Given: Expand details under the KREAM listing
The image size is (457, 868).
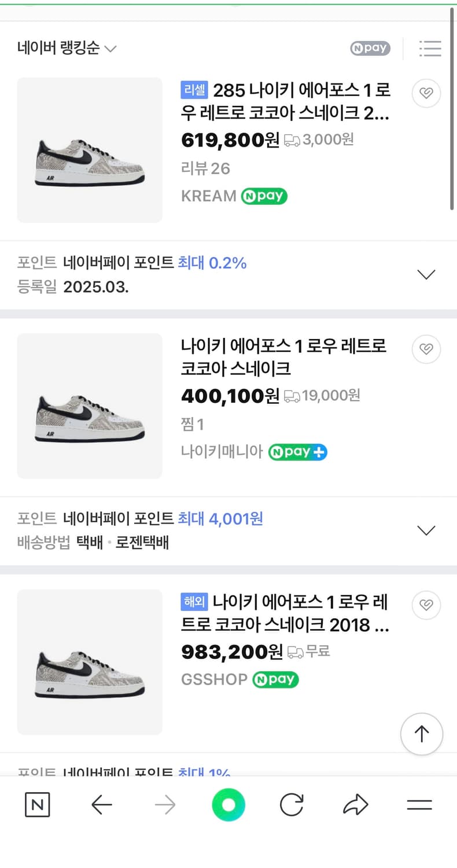Looking at the screenshot, I should pyautogui.click(x=426, y=275).
